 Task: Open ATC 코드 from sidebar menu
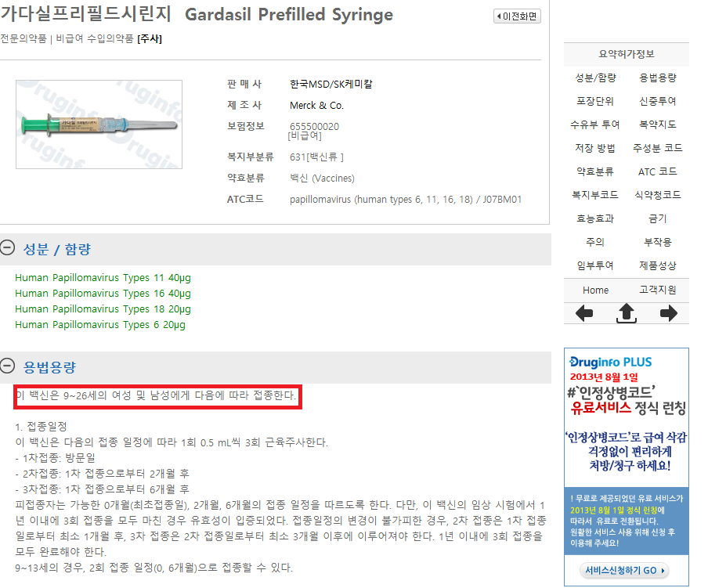pos(657,171)
